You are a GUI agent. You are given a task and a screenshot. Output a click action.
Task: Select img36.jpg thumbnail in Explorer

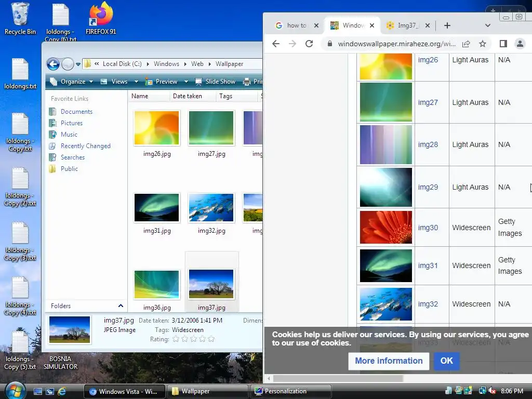157,284
